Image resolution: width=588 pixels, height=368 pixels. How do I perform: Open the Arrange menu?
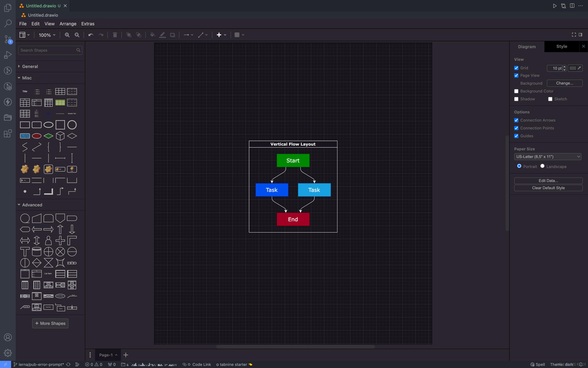68,24
